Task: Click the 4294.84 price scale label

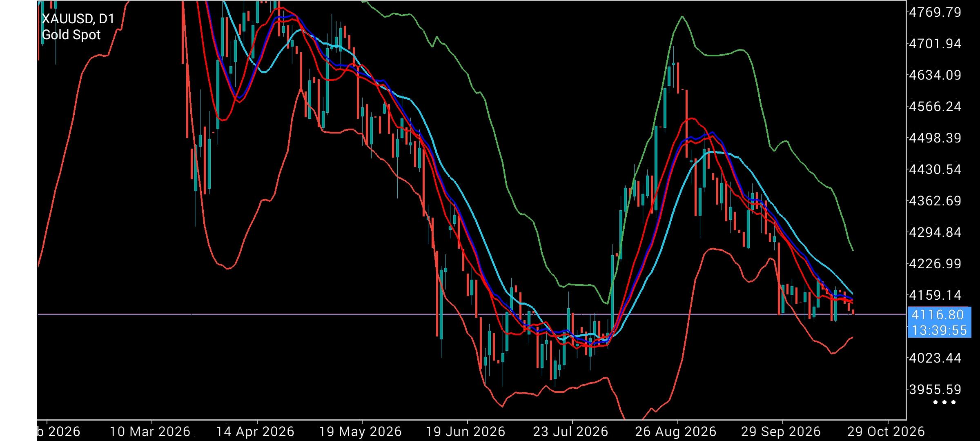Action: [x=935, y=232]
